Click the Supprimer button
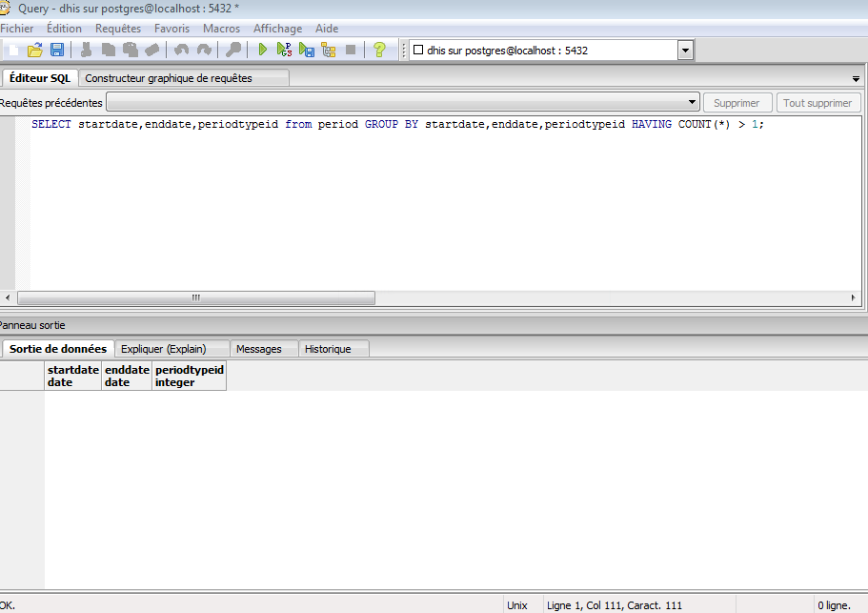The image size is (868, 613). point(737,103)
